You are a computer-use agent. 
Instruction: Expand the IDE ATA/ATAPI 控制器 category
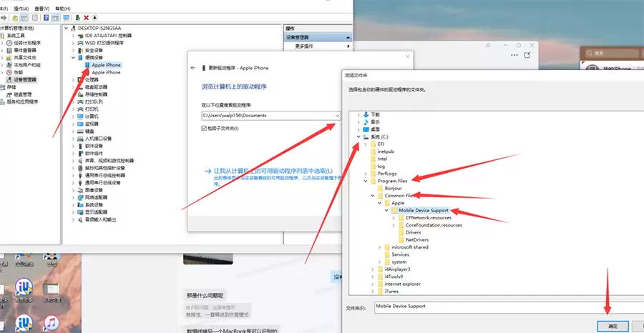tap(74, 36)
